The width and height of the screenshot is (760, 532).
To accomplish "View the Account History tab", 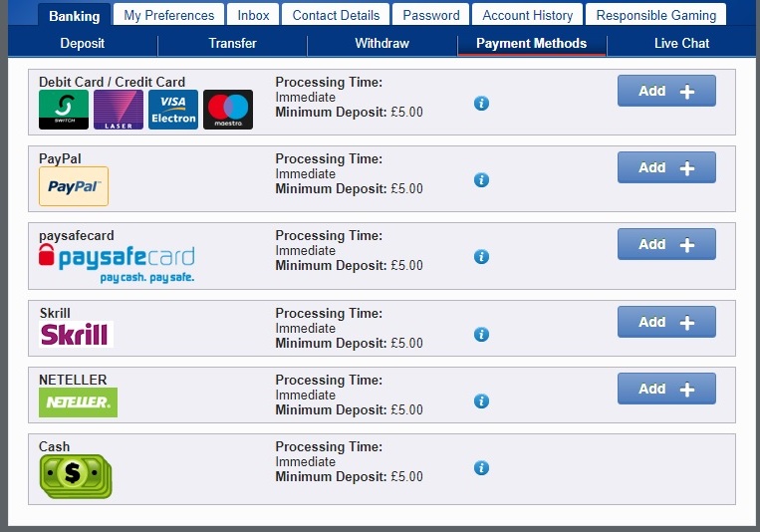I will click(x=527, y=15).
